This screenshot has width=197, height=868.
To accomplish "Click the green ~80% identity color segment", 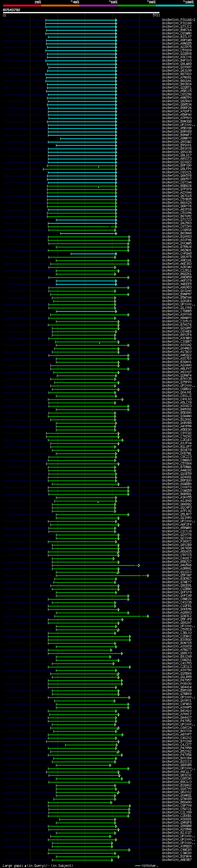I will [x=137, y=6].
